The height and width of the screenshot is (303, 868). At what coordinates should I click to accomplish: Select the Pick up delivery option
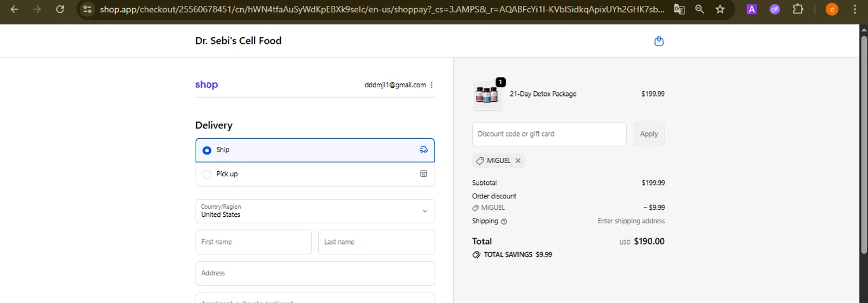(x=315, y=174)
